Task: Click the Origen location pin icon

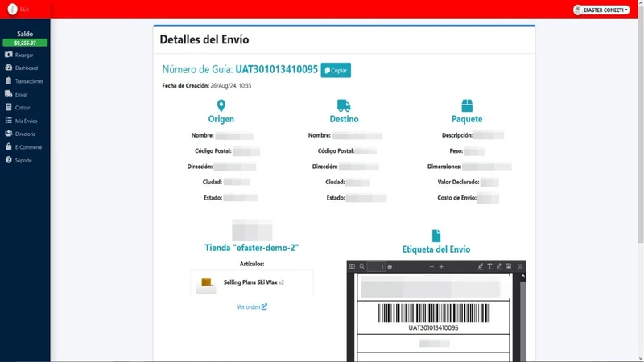Action: click(221, 106)
